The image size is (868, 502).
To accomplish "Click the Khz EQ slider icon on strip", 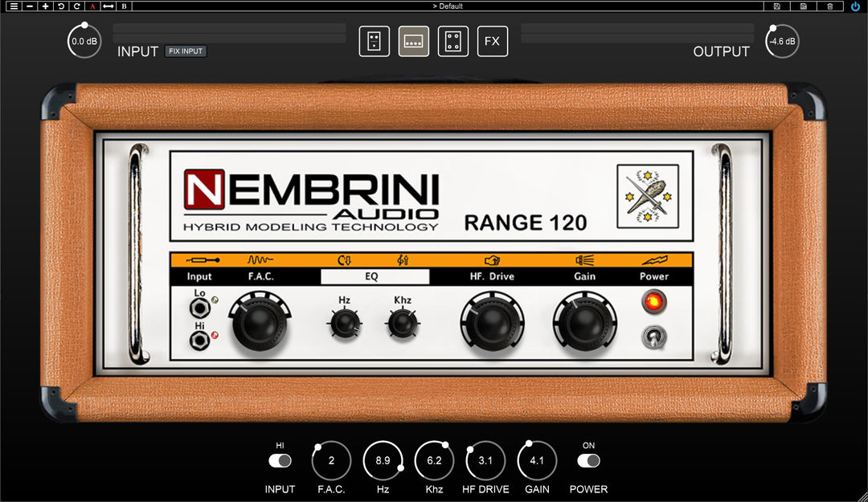I will coord(403,259).
